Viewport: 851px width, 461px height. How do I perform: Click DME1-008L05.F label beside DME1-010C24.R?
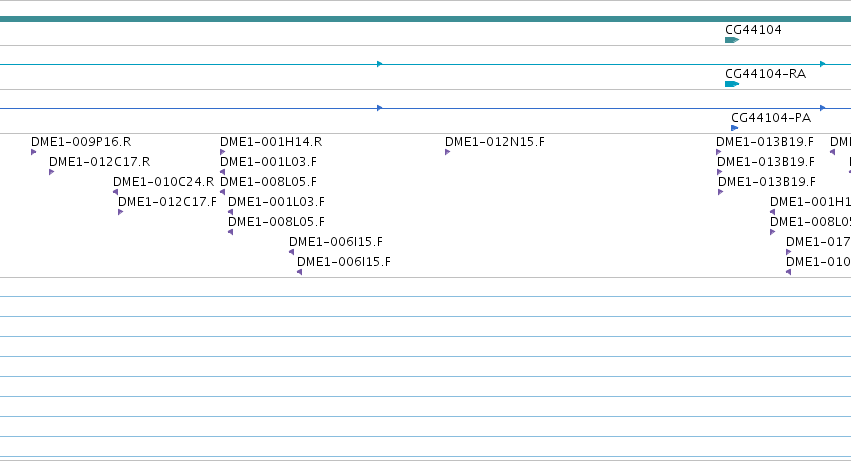click(x=268, y=182)
